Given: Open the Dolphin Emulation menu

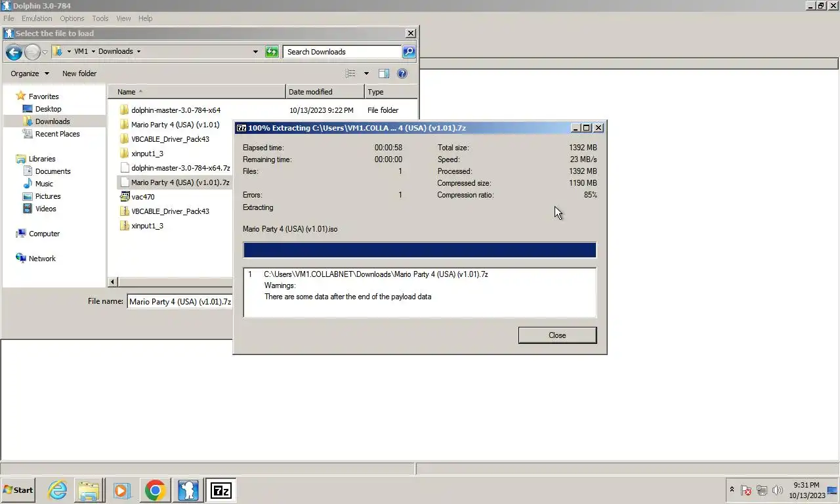Looking at the screenshot, I should [x=37, y=18].
